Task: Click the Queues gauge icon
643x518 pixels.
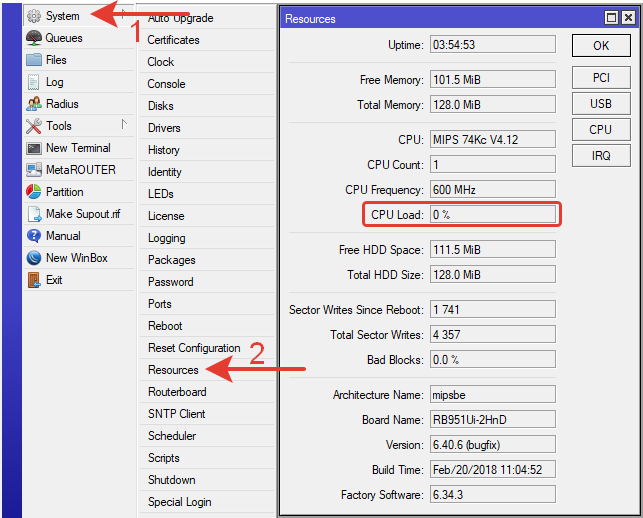Action: tap(34, 38)
